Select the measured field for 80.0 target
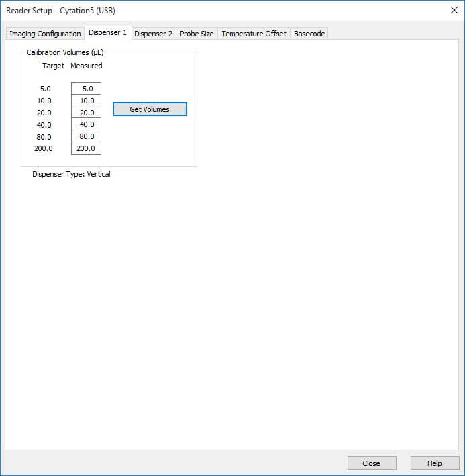The width and height of the screenshot is (465, 476). point(87,136)
